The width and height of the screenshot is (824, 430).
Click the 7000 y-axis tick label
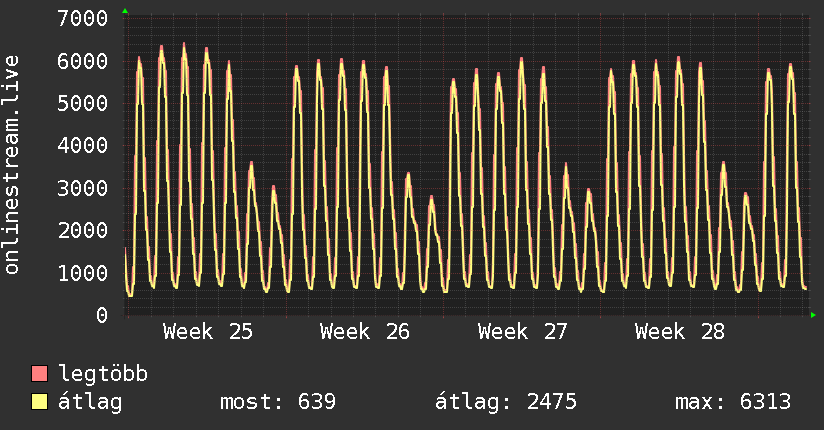pos(83,18)
